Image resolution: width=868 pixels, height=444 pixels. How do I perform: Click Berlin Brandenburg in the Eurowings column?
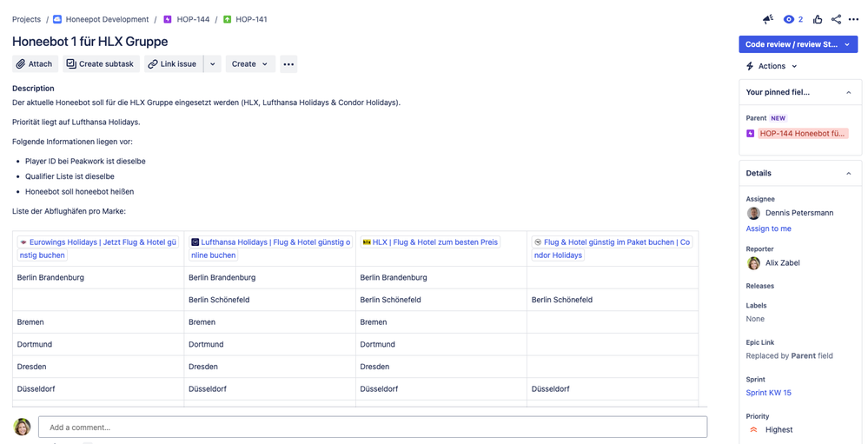point(50,277)
